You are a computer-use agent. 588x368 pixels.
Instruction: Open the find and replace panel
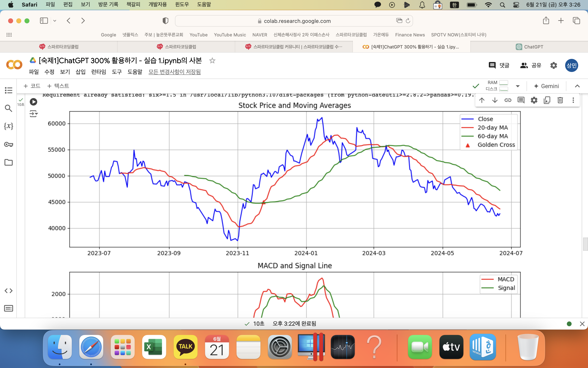(x=9, y=108)
